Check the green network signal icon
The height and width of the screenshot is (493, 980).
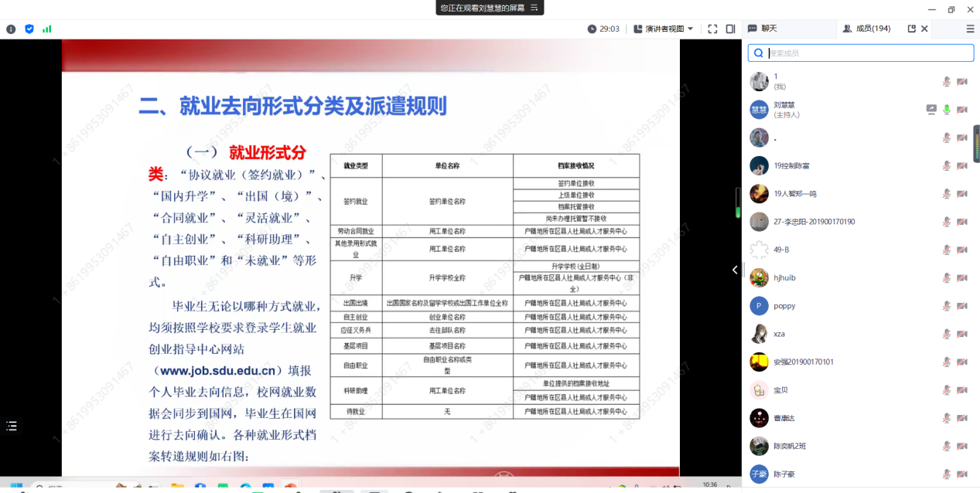coord(47,29)
